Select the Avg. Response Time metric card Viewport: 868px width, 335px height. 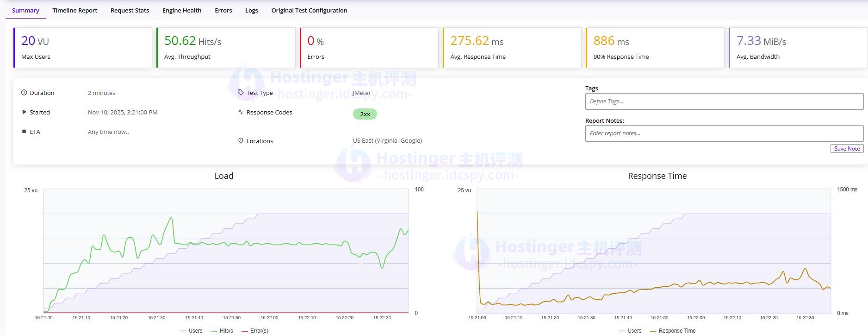click(512, 48)
